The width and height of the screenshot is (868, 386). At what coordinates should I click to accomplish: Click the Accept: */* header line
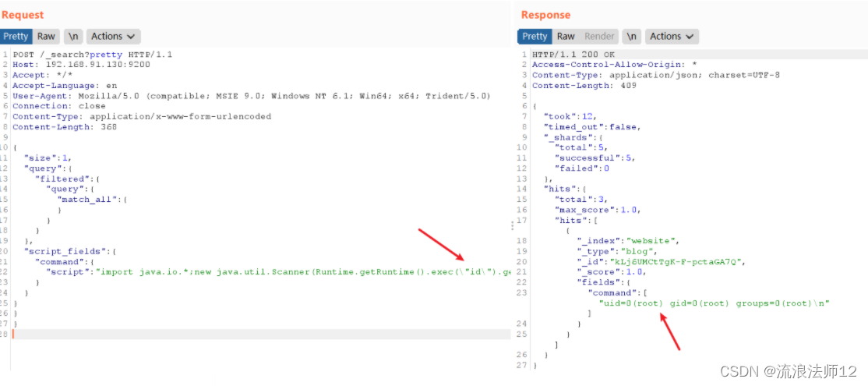(x=43, y=75)
